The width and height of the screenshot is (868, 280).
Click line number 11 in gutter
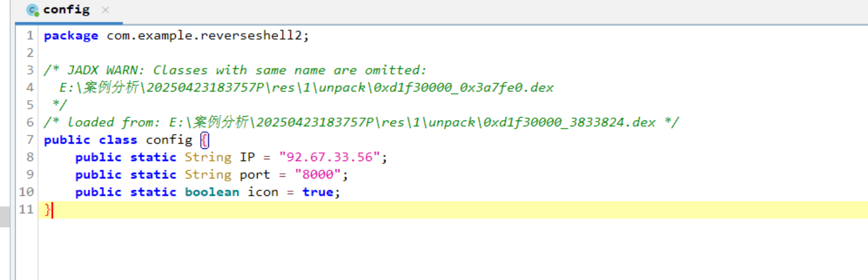tap(26, 209)
